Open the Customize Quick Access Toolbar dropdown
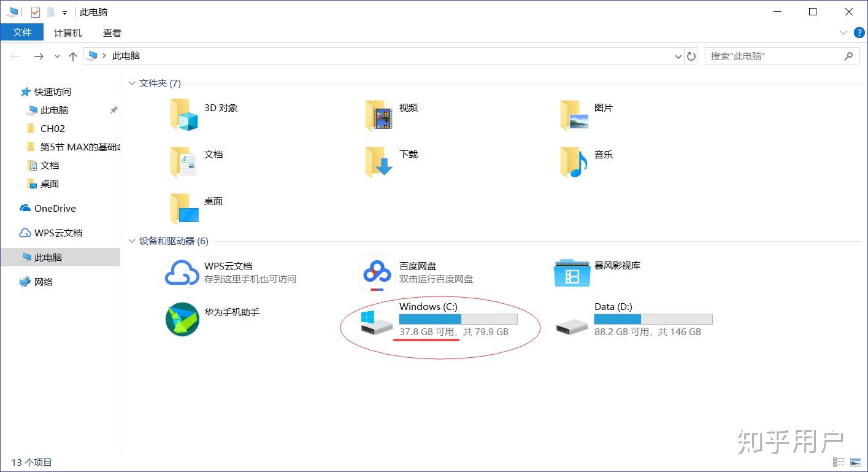The width and height of the screenshot is (868, 472). (x=63, y=11)
